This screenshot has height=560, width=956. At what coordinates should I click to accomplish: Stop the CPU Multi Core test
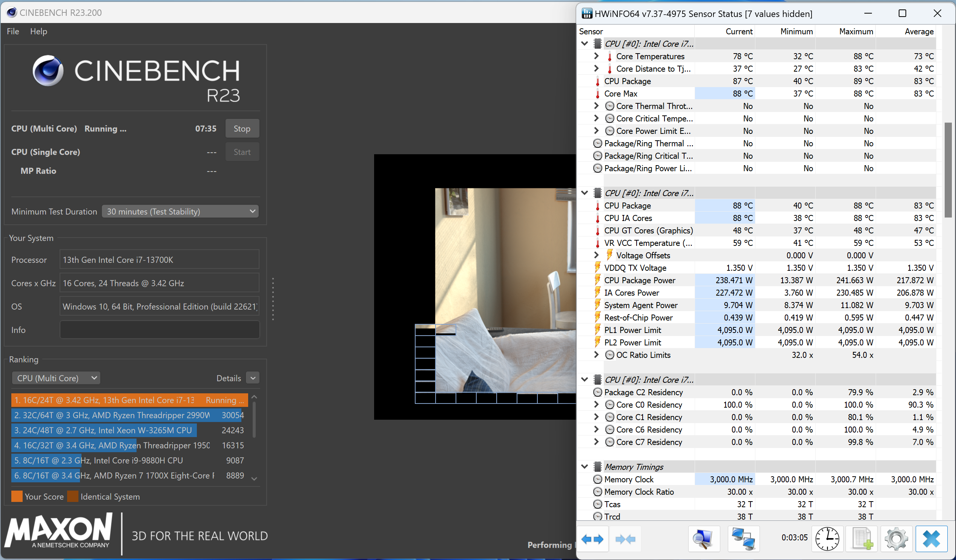pos(242,129)
